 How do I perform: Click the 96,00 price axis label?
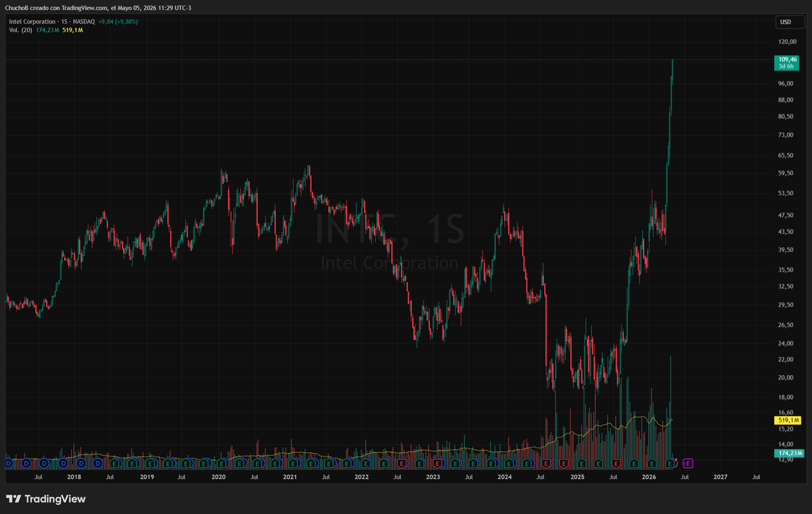(x=786, y=83)
